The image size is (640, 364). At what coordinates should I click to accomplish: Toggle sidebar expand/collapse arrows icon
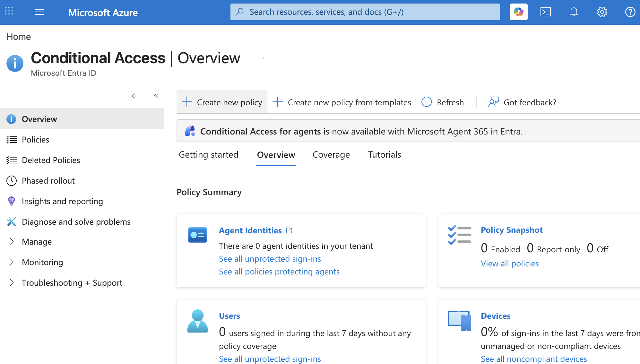pyautogui.click(x=134, y=96)
